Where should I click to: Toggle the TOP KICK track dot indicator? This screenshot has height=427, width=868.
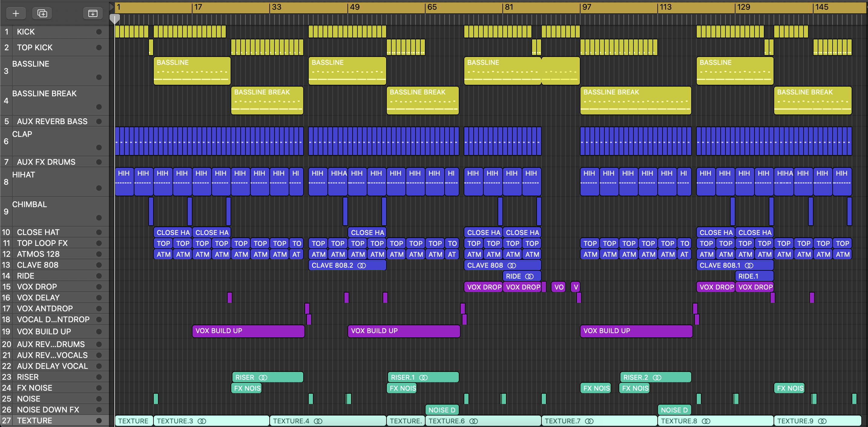pos(99,48)
